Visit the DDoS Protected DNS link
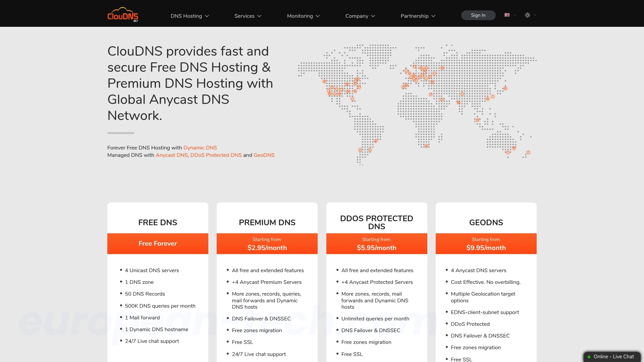This screenshot has width=644, height=362. (x=216, y=155)
